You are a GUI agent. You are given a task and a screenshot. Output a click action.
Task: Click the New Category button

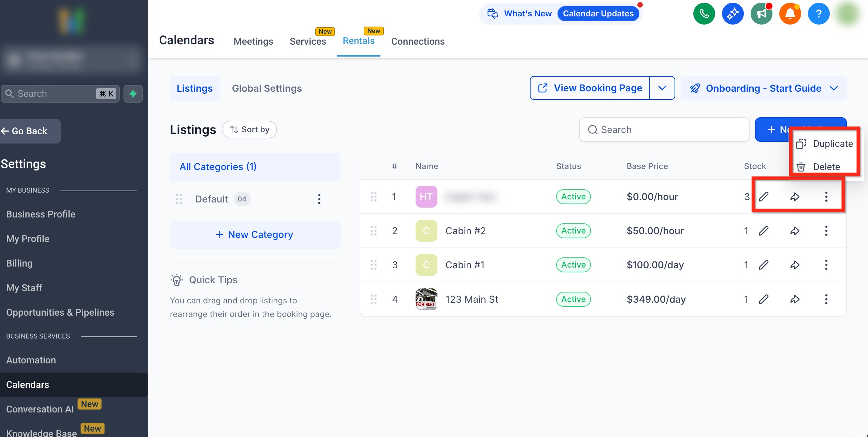pos(255,235)
